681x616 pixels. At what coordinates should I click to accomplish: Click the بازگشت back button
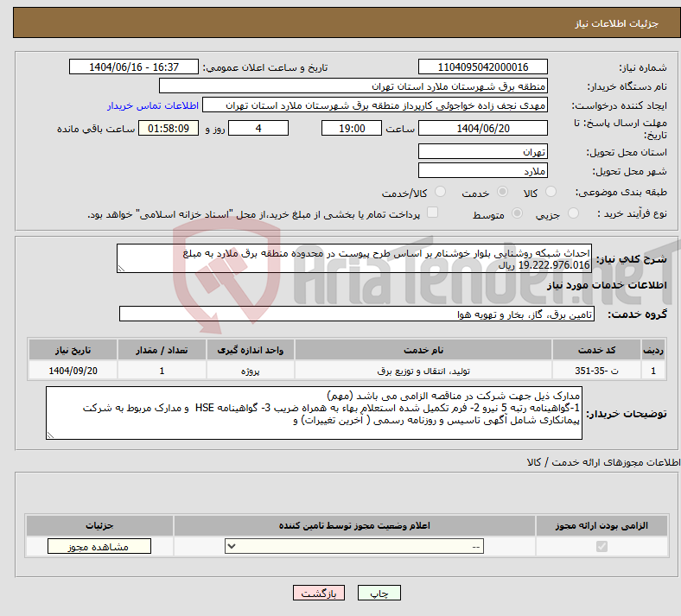(x=319, y=593)
